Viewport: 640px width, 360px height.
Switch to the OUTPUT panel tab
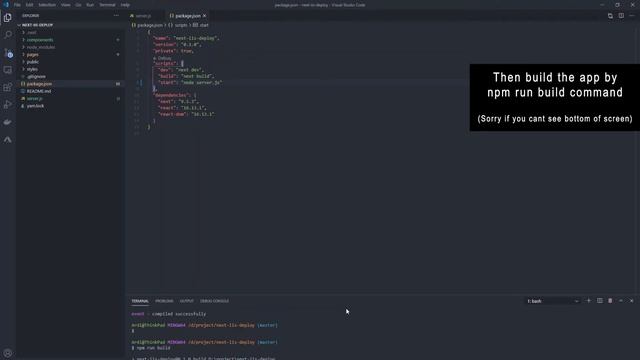tap(187, 301)
